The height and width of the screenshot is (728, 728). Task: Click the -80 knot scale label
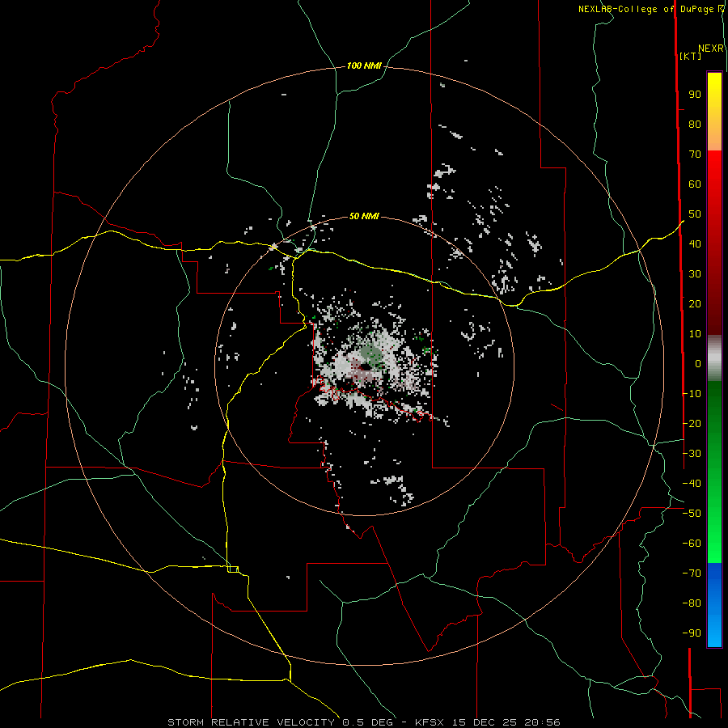(692, 603)
